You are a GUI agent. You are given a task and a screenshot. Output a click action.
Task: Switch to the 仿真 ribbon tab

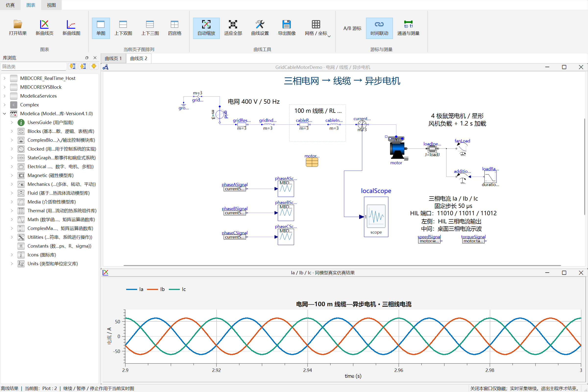[x=10, y=5]
